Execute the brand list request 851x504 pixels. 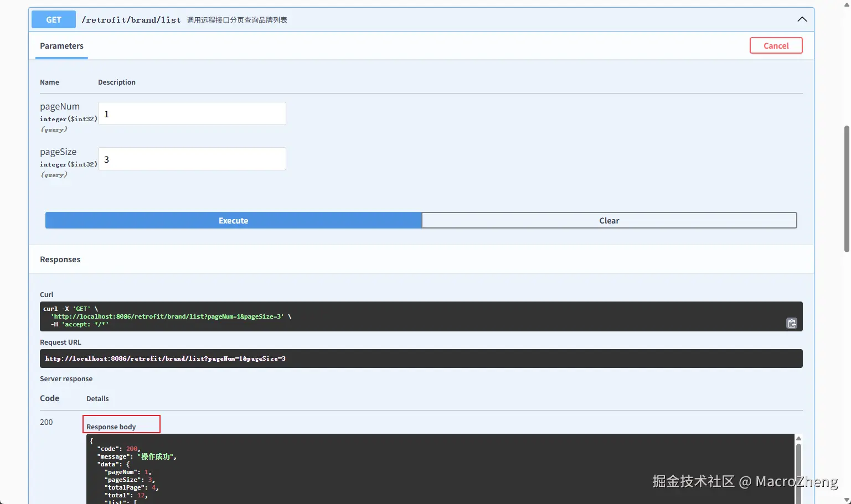tap(233, 220)
